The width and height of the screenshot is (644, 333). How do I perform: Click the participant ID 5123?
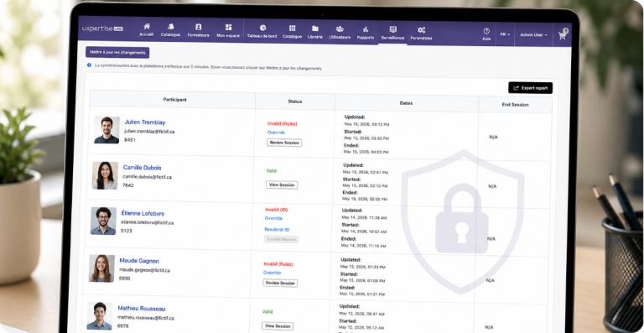126,231
